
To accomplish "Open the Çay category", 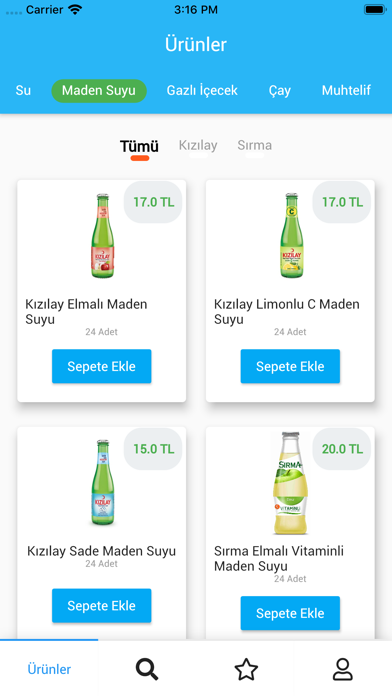I will [x=280, y=91].
